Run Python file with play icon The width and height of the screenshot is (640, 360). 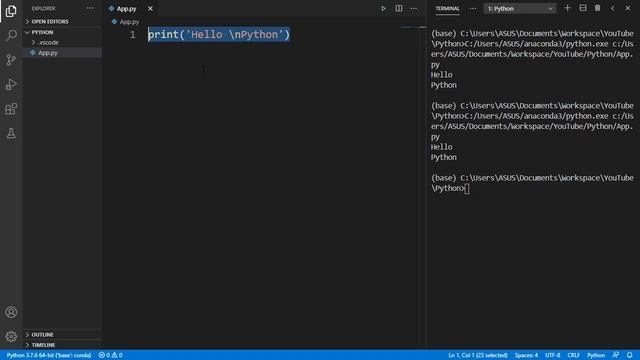[383, 8]
